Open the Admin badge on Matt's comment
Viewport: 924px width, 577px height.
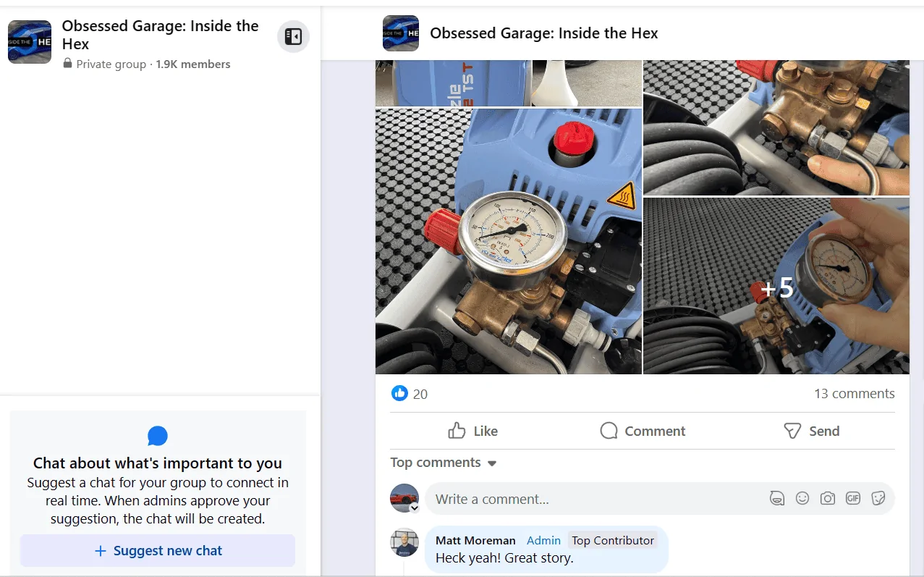(x=543, y=540)
